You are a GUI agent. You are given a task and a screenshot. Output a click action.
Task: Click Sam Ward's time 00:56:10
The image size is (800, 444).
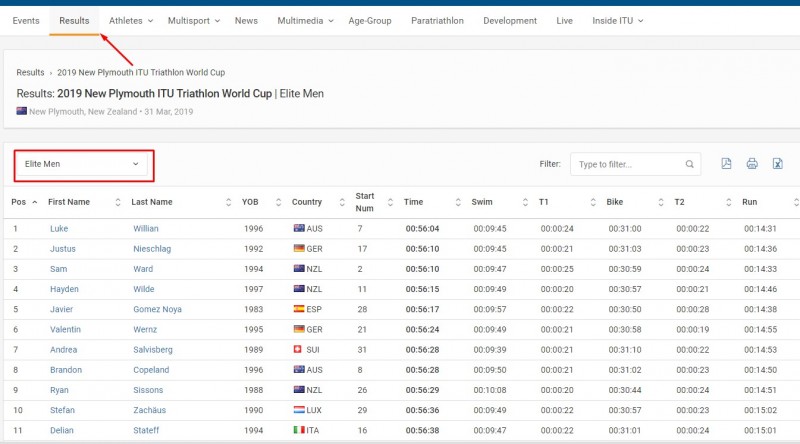422,269
